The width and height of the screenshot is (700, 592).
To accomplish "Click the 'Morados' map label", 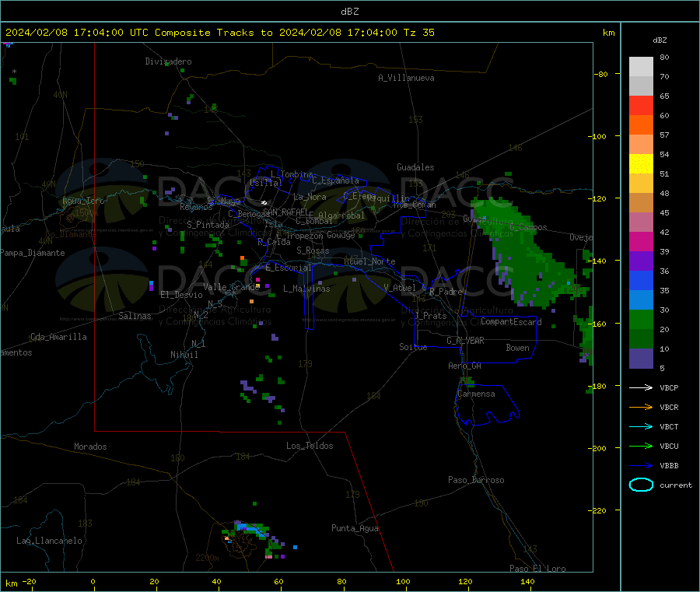I will [90, 447].
